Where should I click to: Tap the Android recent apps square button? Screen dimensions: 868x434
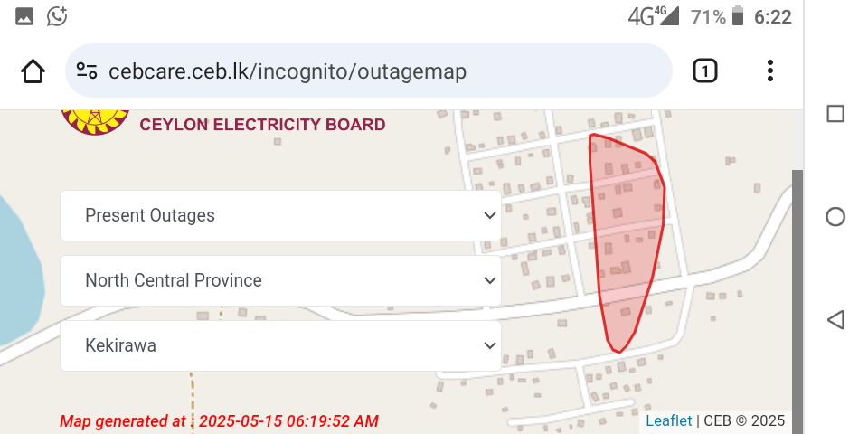835,114
